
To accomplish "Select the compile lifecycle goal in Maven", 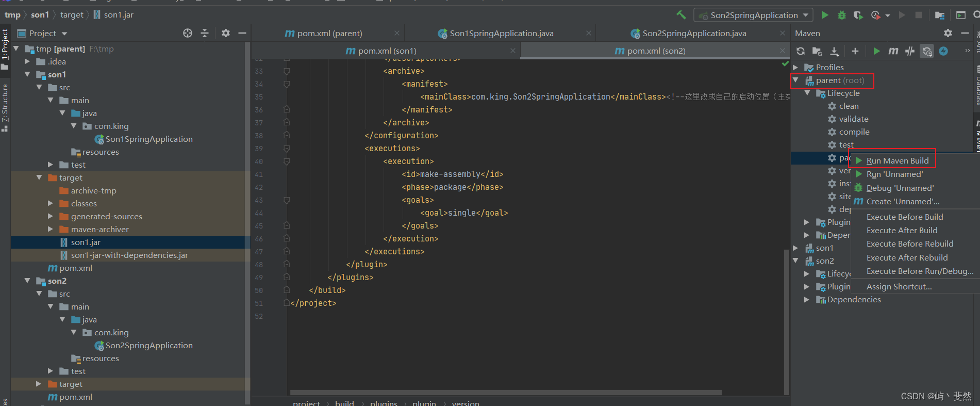I will pyautogui.click(x=854, y=132).
